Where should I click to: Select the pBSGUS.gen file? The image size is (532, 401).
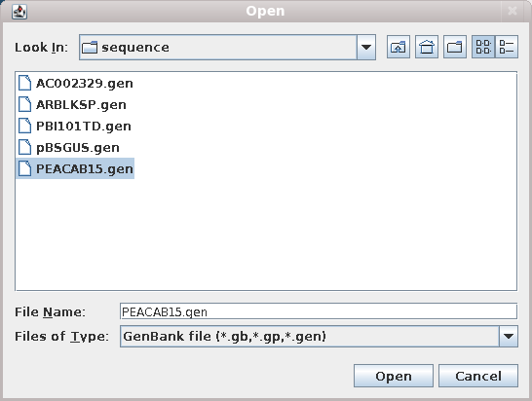(69, 147)
